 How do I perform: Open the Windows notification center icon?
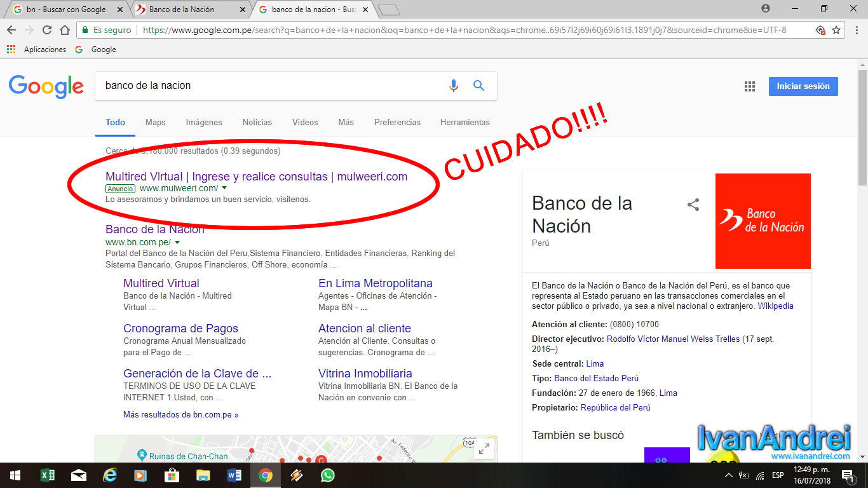point(848,475)
